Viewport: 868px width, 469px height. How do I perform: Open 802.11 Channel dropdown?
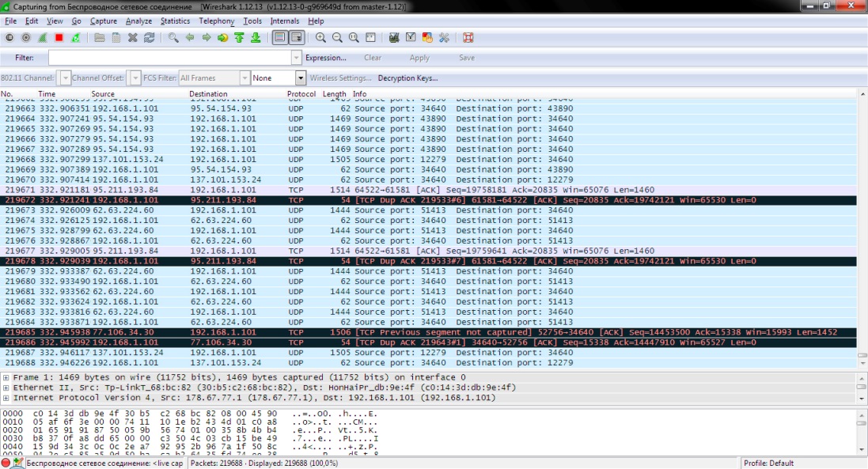click(66, 78)
